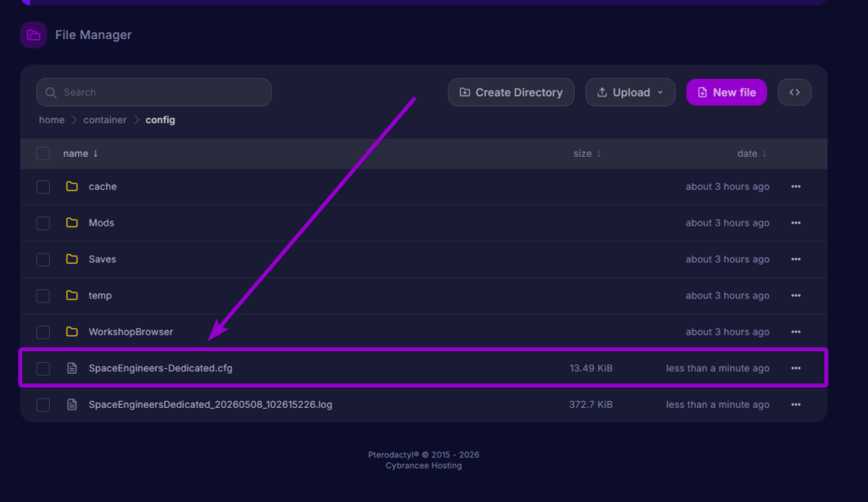The image size is (868, 502).
Task: Open the WorkshopBrowser folder by its name
Action: click(131, 332)
